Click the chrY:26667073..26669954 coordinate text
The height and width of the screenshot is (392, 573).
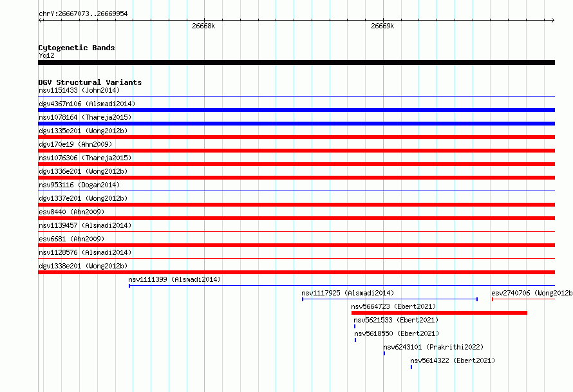click(x=83, y=14)
